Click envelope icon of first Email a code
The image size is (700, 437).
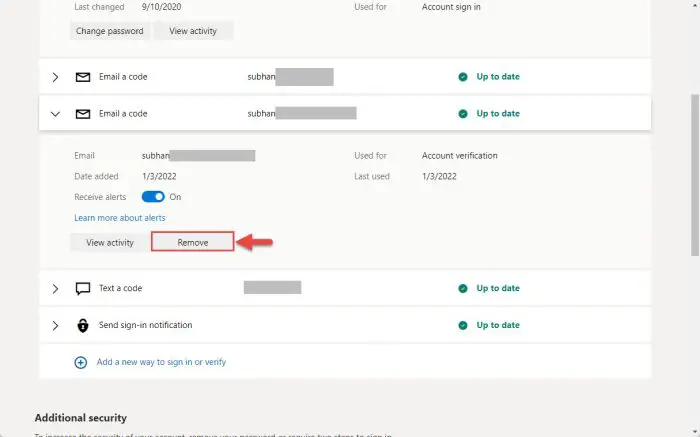pos(83,77)
